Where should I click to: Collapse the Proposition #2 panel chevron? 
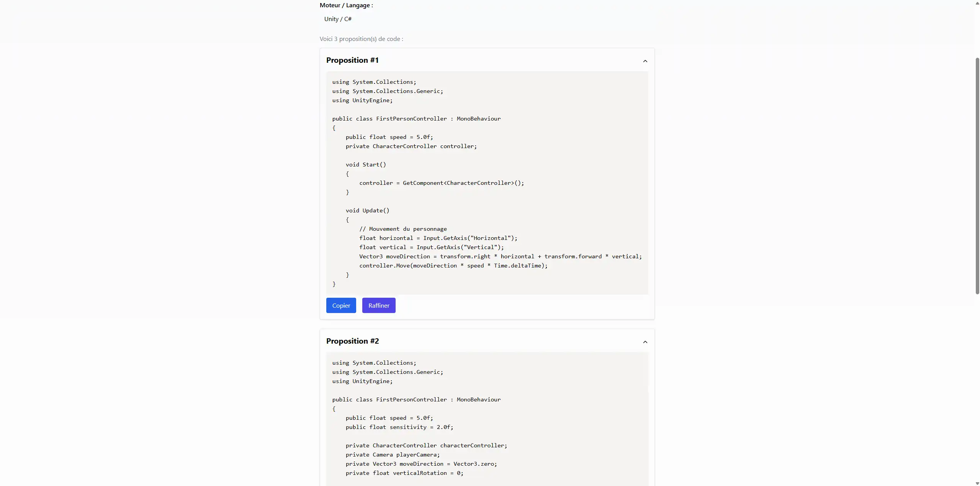645,342
